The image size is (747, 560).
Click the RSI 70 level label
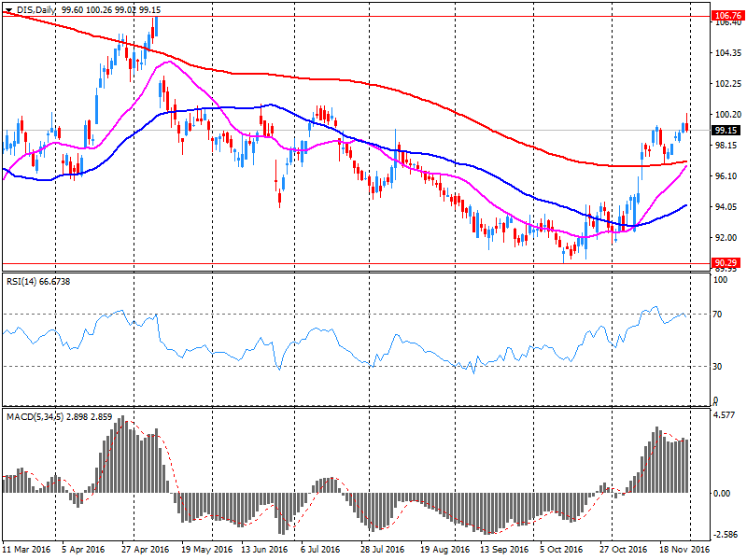tap(718, 315)
